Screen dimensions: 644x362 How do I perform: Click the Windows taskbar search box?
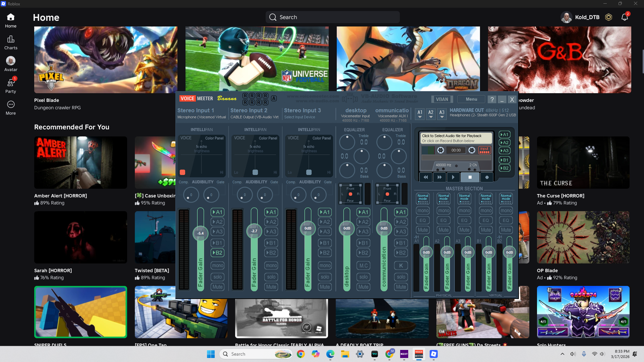point(256,354)
